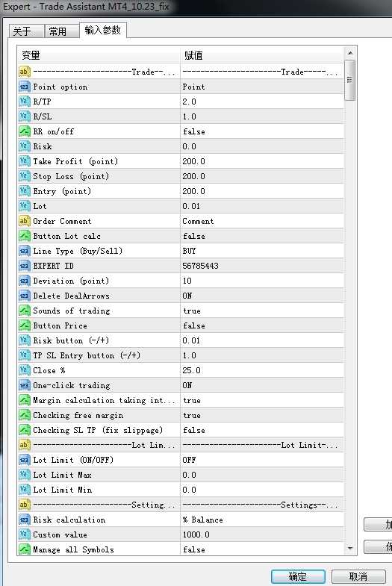Switch to the 关于 tab
The width and height of the screenshot is (392, 586).
point(27,31)
